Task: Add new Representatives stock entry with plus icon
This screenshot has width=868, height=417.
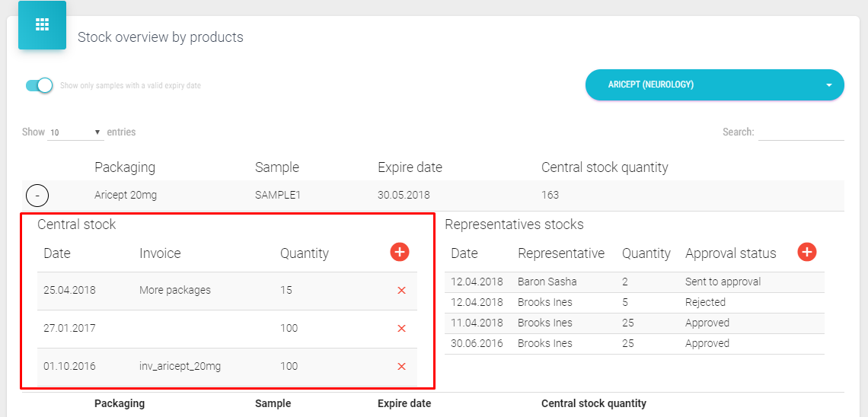Action: click(x=807, y=251)
